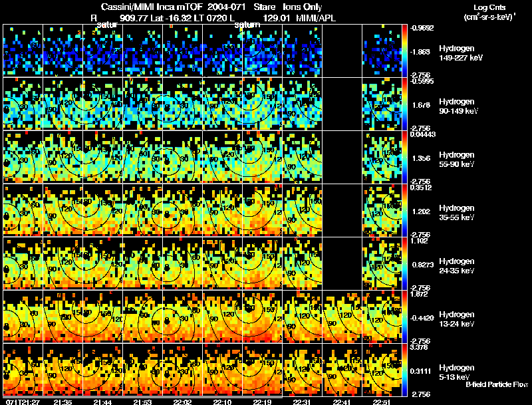Select the 24-35 keV panel at 21:35
This screenshot has height=405, width=532.
pyautogui.click(x=63, y=263)
